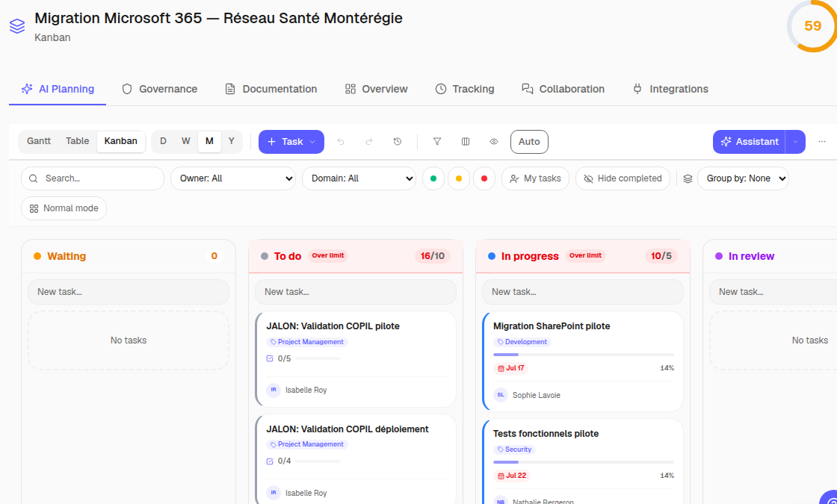Image resolution: width=837 pixels, height=504 pixels.
Task: Set time scale to D (day)
Action: coord(164,141)
